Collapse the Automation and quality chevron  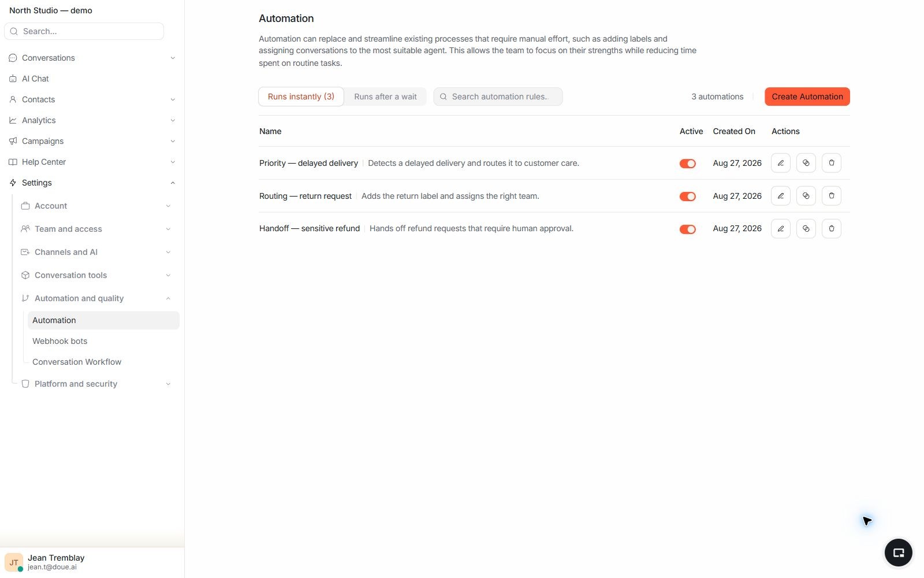168,298
